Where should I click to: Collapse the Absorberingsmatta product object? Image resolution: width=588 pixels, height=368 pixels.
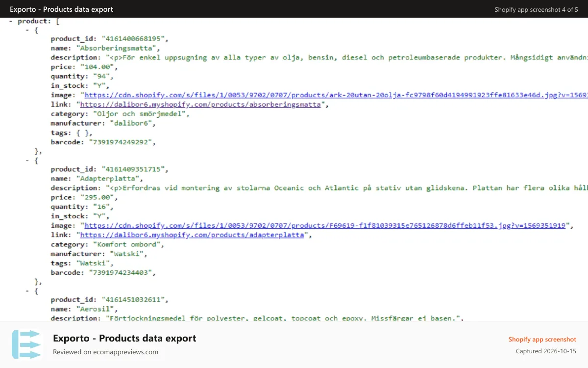tap(27, 30)
